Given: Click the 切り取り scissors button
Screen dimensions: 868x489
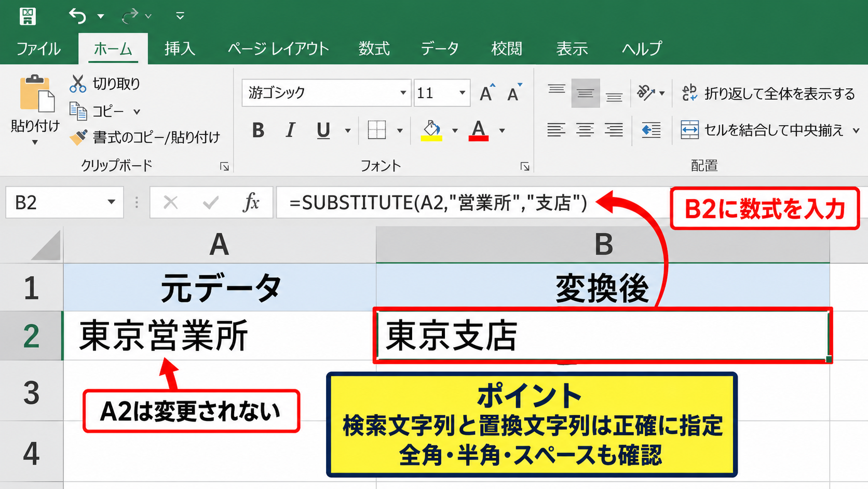Looking at the screenshot, I should pos(105,84).
